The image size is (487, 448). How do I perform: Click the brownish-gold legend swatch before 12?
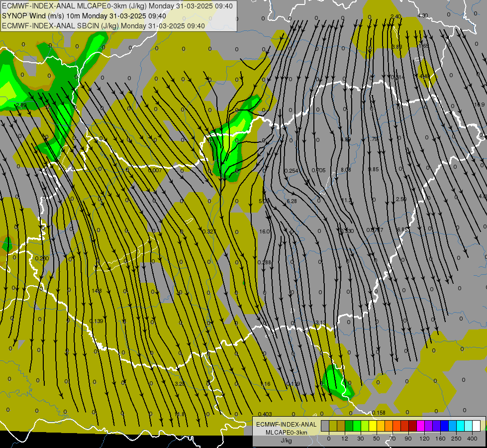point(341,426)
